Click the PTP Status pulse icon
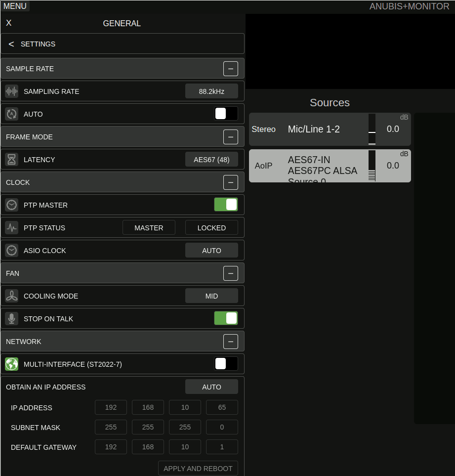 click(x=11, y=228)
